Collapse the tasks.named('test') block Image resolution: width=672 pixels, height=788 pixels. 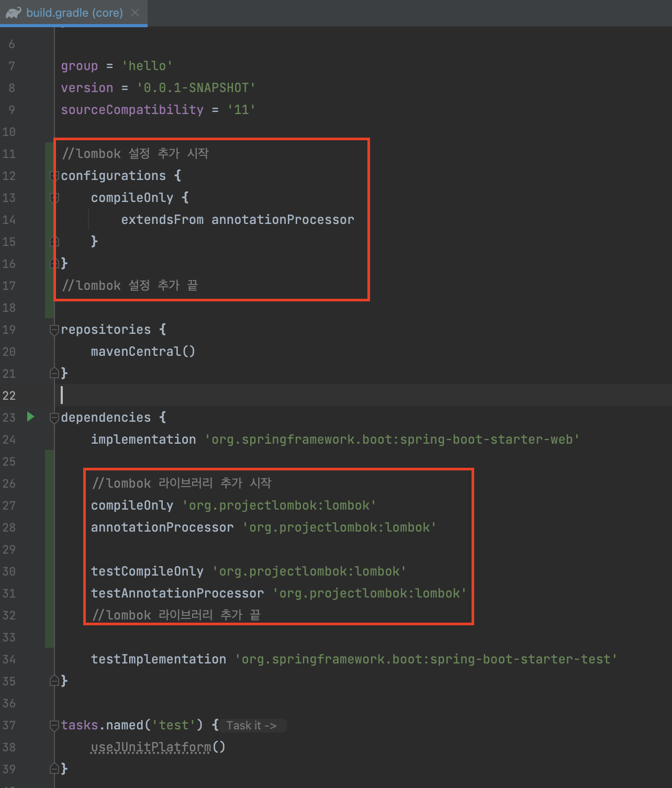click(54, 725)
